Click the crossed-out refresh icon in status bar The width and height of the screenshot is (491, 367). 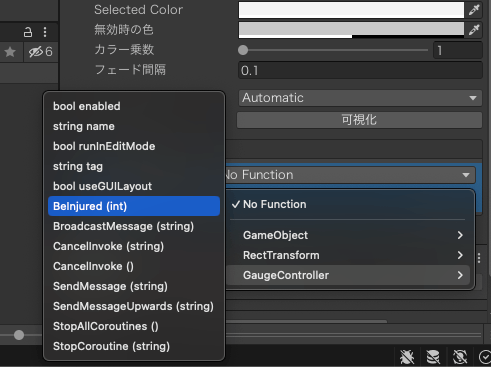click(460, 357)
